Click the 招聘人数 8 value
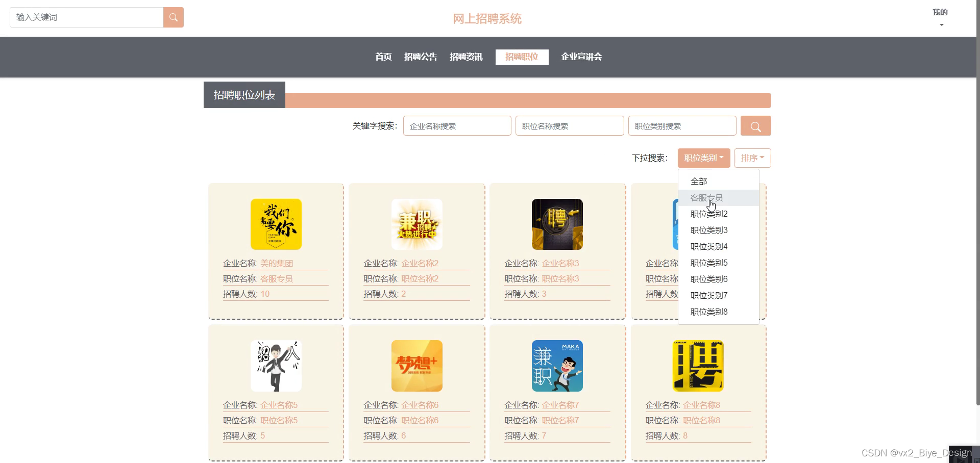This screenshot has height=463, width=980. pyautogui.click(x=685, y=436)
